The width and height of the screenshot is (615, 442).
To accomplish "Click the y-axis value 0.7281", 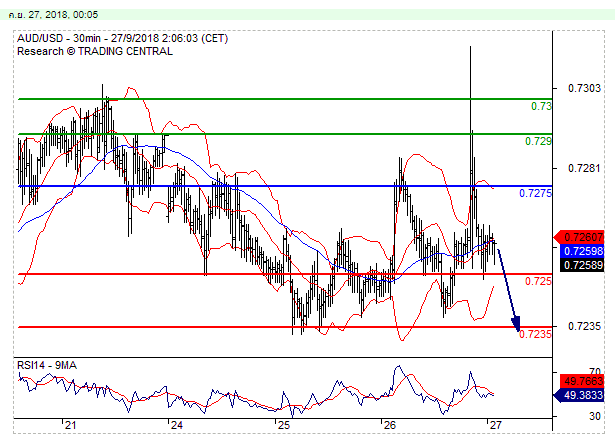I will 584,168.
